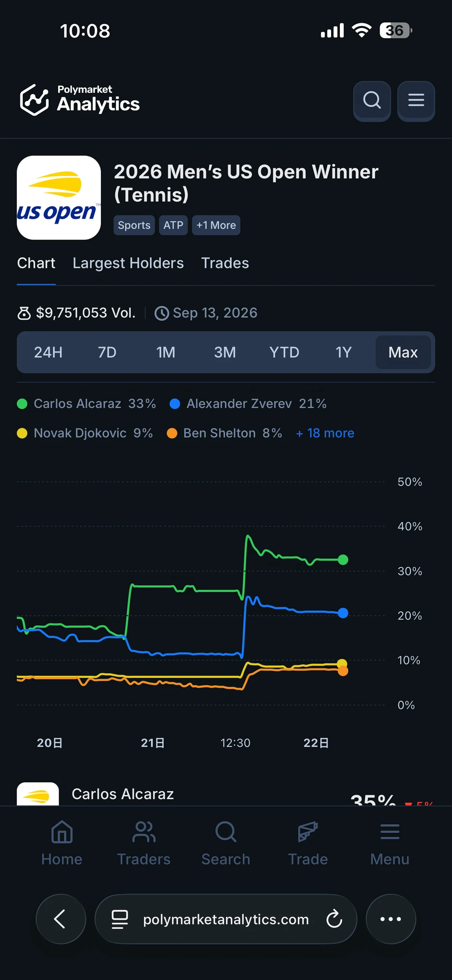Expand the +18 more candidates list
452x980 pixels.
pos(325,433)
